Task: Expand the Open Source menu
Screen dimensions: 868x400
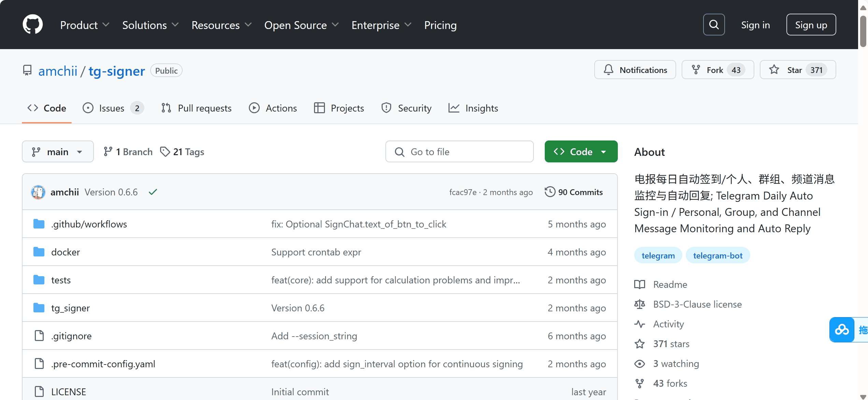Action: (x=301, y=25)
